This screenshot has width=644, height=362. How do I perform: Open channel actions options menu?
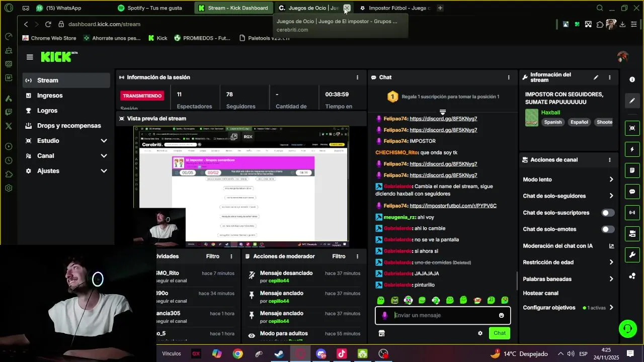click(610, 160)
